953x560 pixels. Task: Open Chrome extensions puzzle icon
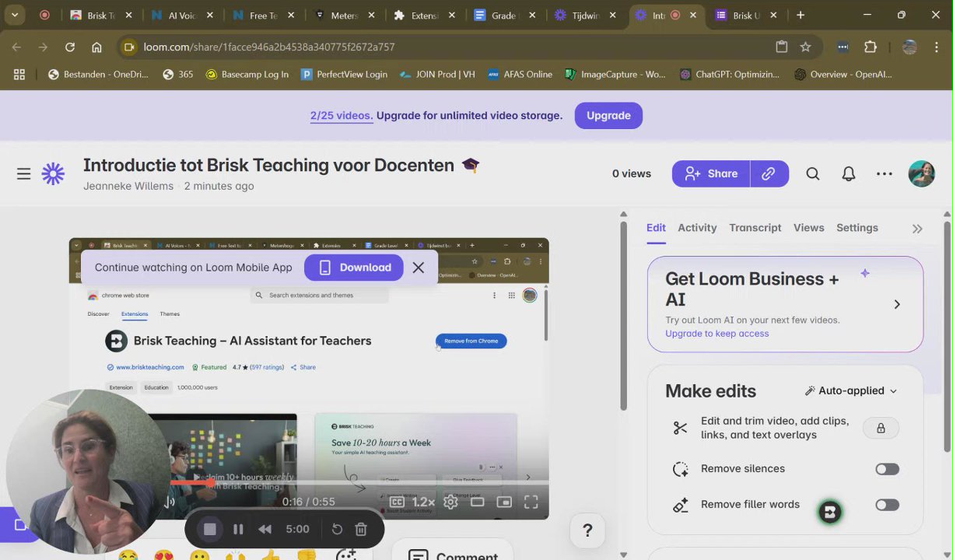(x=871, y=47)
